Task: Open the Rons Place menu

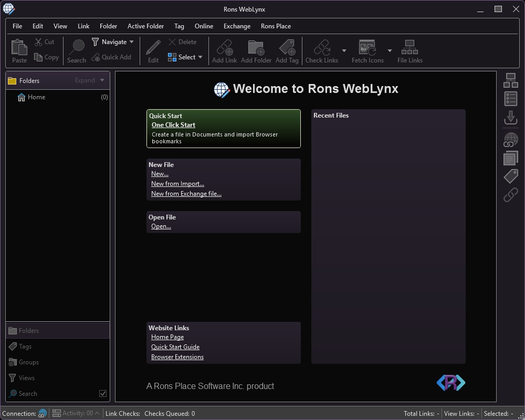Action: [x=276, y=26]
